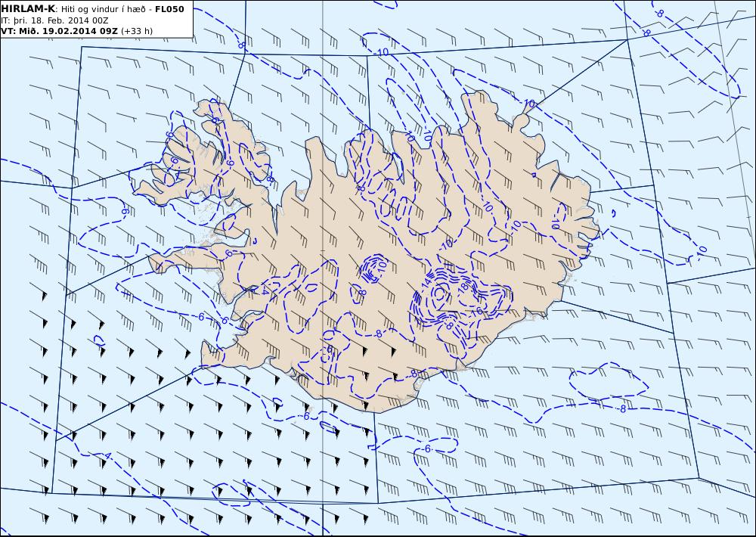This screenshot has width=756, height=537.
Task: Click the HIRLAM-K model title
Action: point(29,9)
